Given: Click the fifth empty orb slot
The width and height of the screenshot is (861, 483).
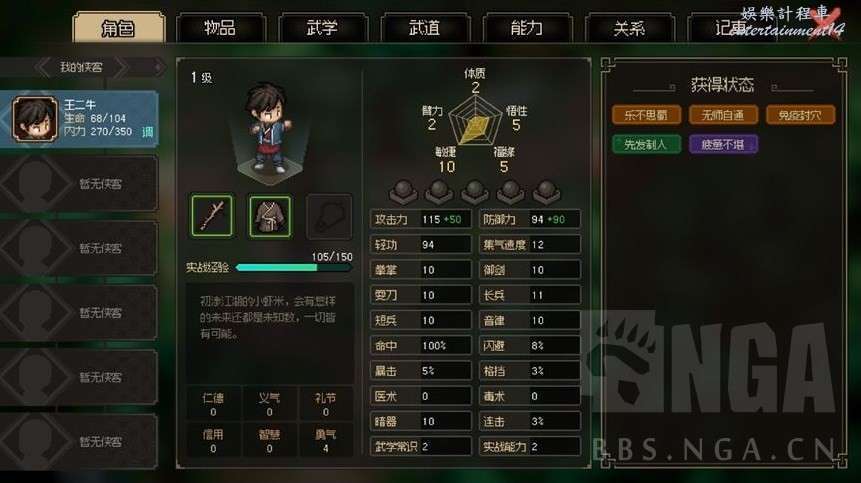Looking at the screenshot, I should [x=546, y=191].
